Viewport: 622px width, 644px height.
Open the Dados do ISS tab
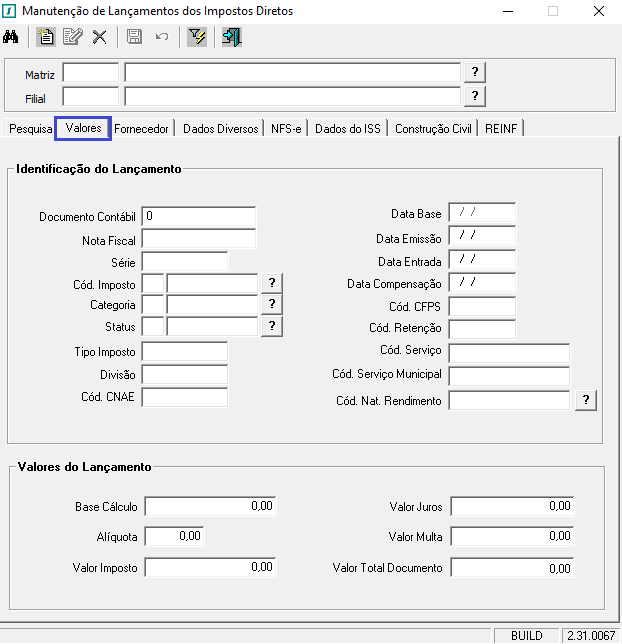pos(347,129)
